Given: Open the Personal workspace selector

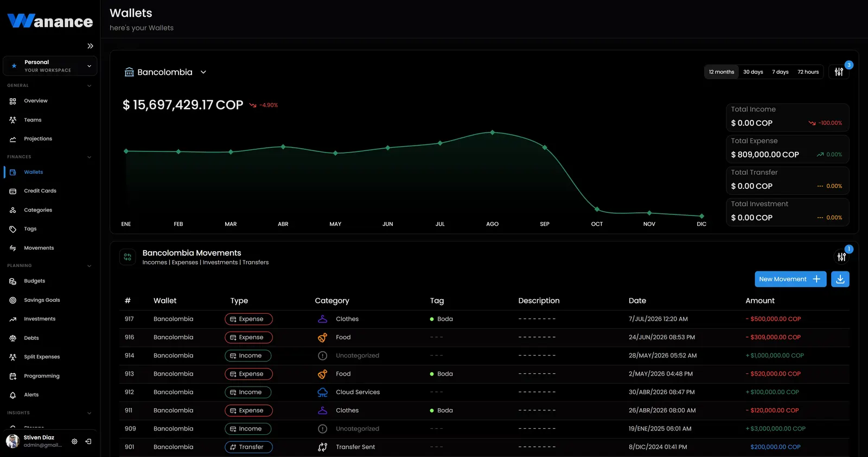Looking at the screenshot, I should 50,66.
